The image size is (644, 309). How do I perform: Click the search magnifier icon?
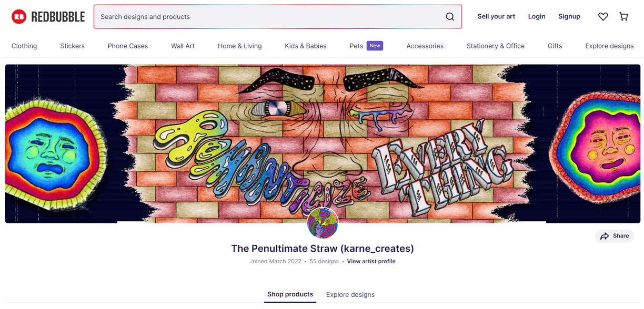click(x=450, y=17)
